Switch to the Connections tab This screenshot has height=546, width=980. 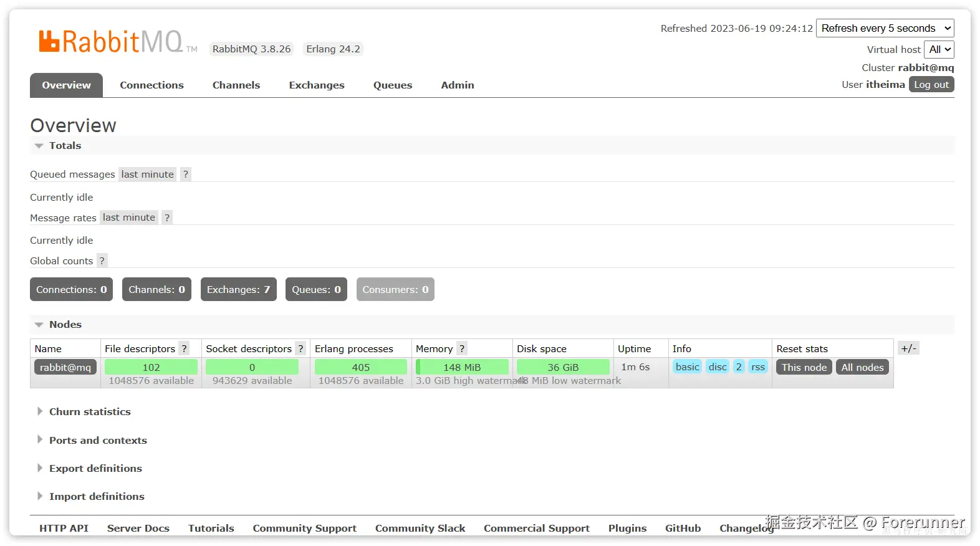[151, 85]
